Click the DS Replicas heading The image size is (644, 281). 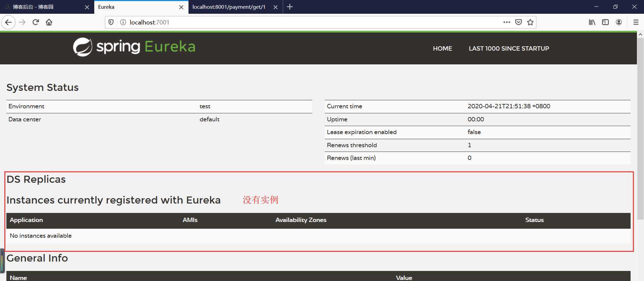[36, 179]
